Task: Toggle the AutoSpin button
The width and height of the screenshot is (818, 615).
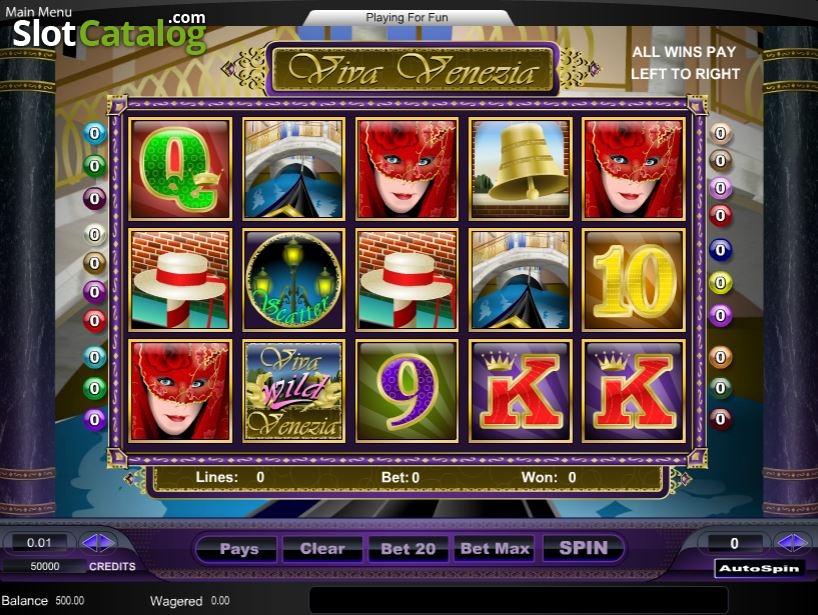Action: tap(759, 569)
